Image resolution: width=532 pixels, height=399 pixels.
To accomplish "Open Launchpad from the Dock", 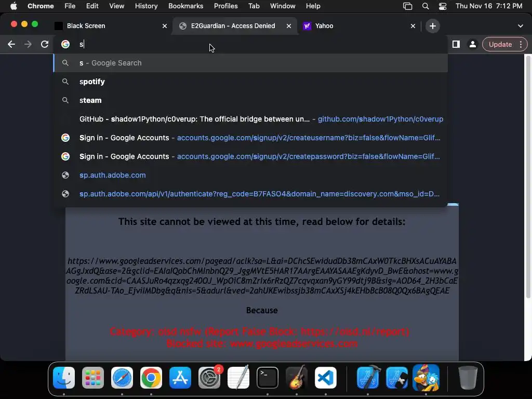I will pyautogui.click(x=93, y=378).
